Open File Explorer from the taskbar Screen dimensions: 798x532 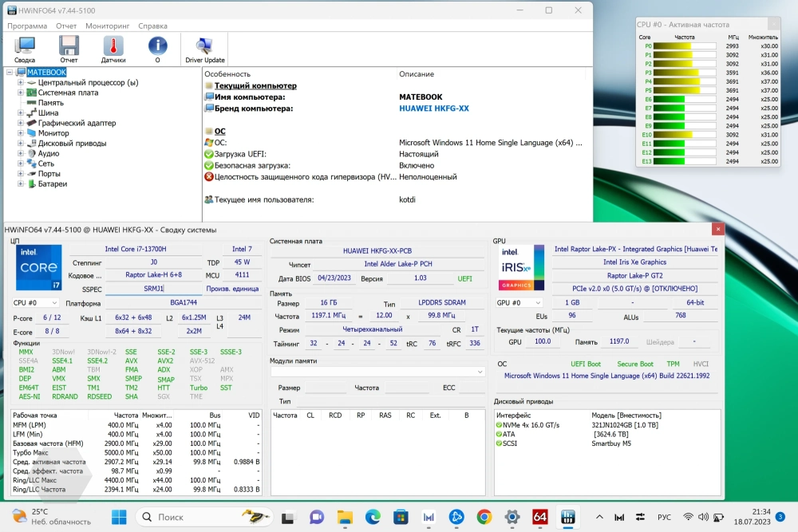[345, 517]
